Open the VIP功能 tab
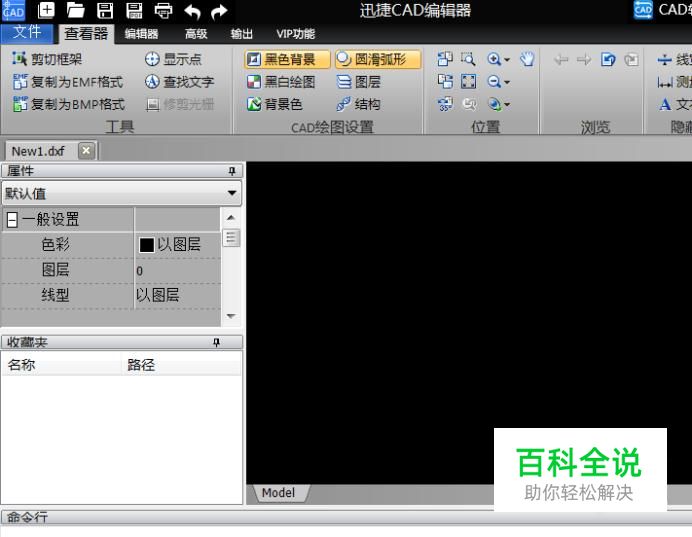The height and width of the screenshot is (537, 692). [x=295, y=34]
